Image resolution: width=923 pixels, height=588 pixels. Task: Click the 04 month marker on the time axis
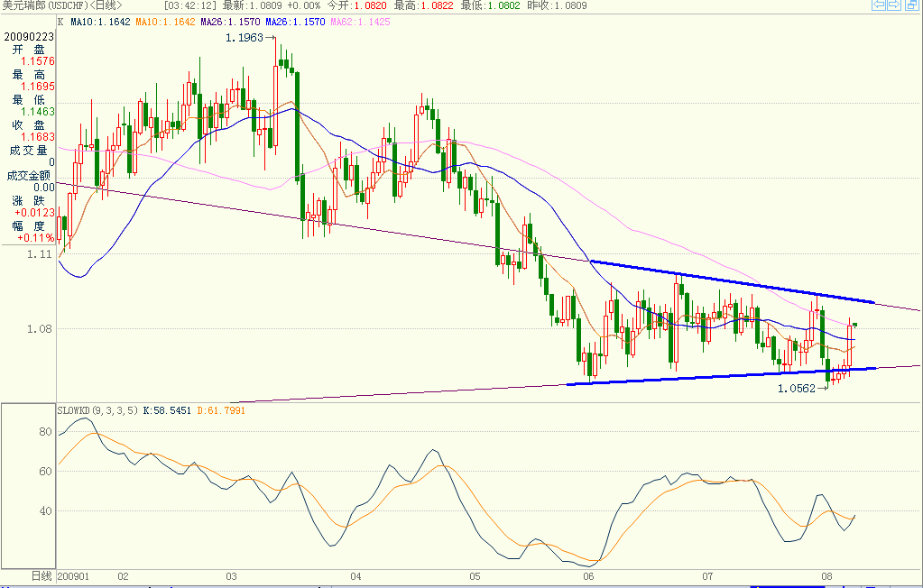click(x=355, y=576)
